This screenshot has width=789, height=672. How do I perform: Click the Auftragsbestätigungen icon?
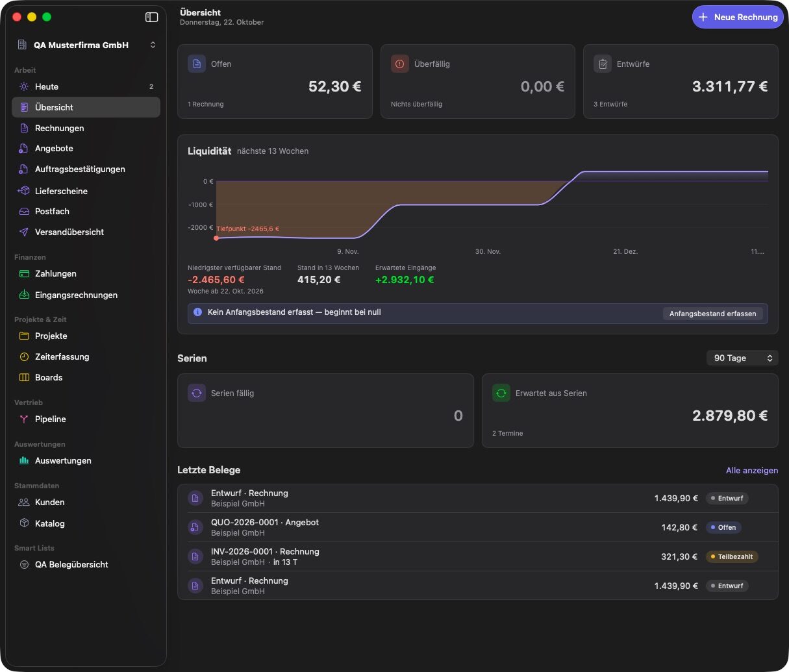pos(23,169)
